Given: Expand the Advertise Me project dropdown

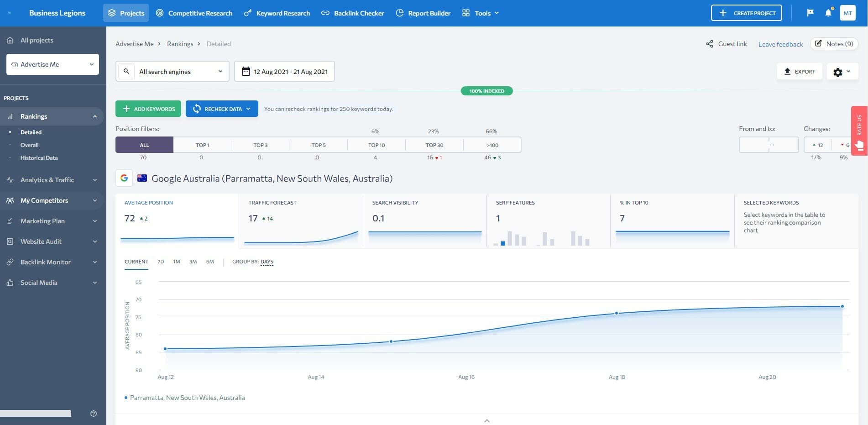Looking at the screenshot, I should tap(52, 64).
